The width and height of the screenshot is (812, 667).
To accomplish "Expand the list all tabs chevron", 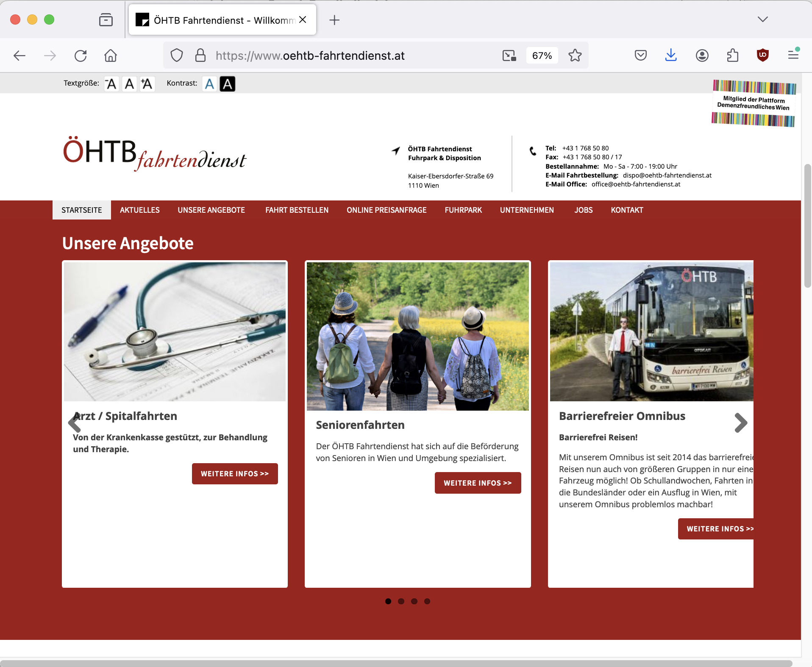I will click(762, 19).
